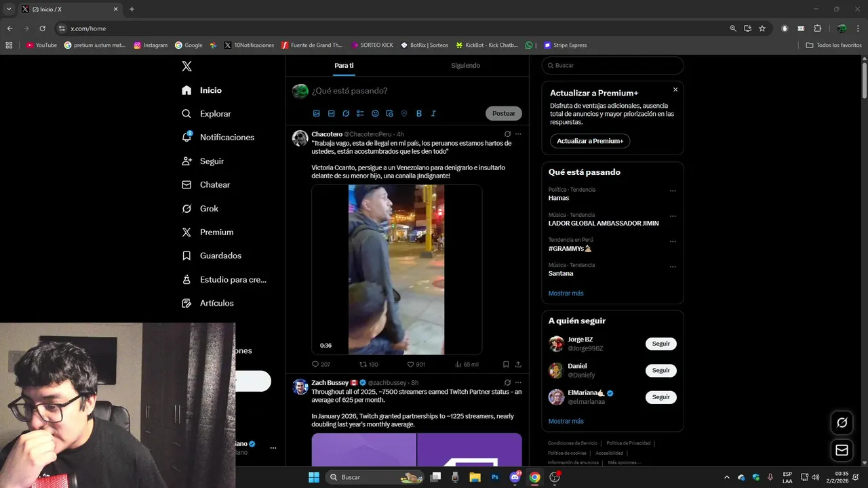Click Grok icon on Chacotero's post
Image resolution: width=868 pixels, height=488 pixels.
(x=507, y=134)
